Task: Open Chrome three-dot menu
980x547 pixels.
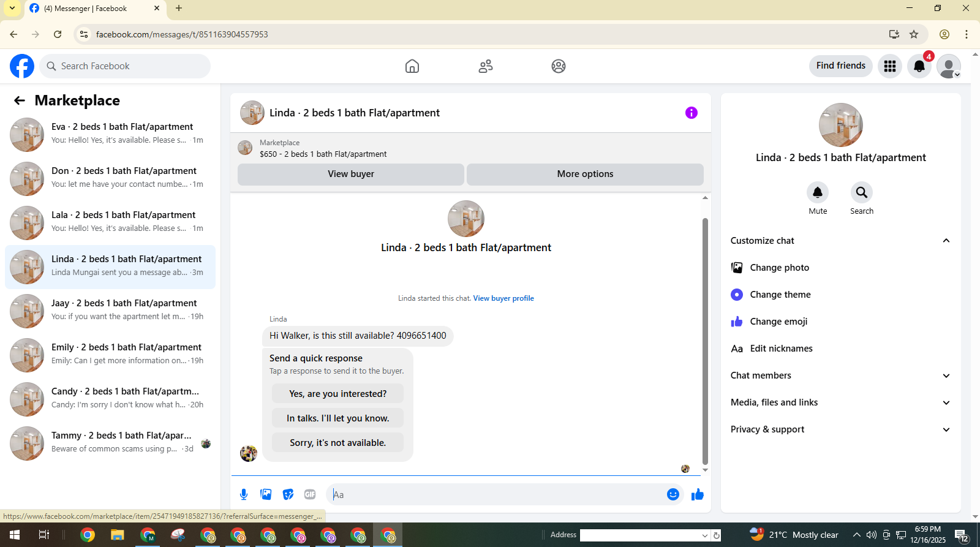Action: pos(967,34)
